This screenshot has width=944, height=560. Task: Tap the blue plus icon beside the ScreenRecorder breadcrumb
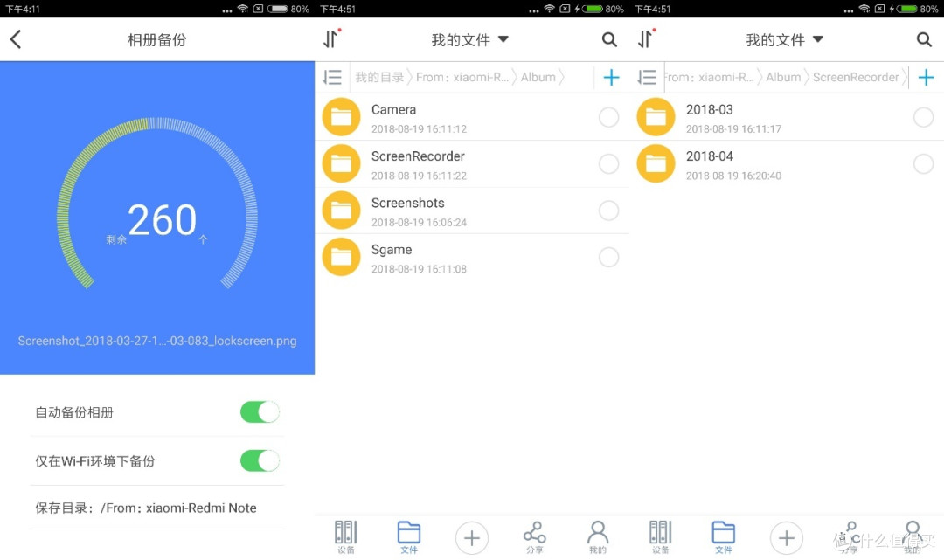(926, 77)
